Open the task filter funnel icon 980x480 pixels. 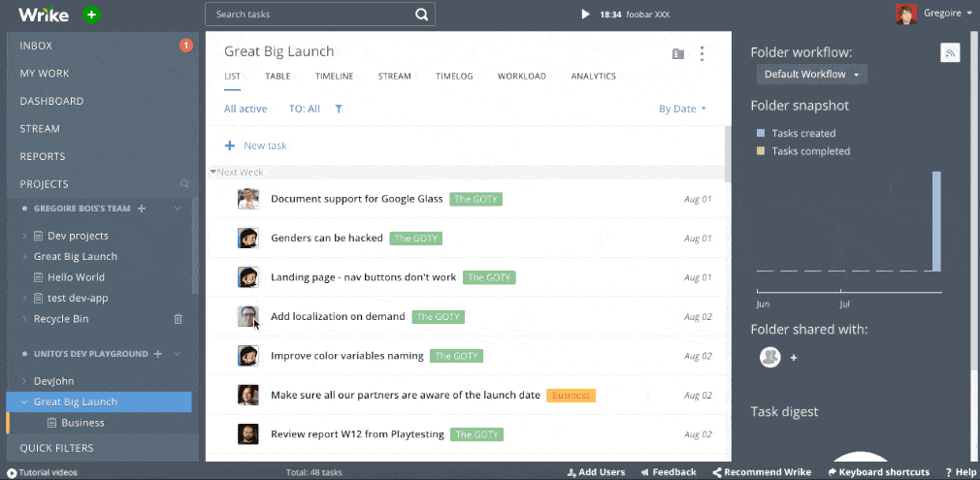338,109
